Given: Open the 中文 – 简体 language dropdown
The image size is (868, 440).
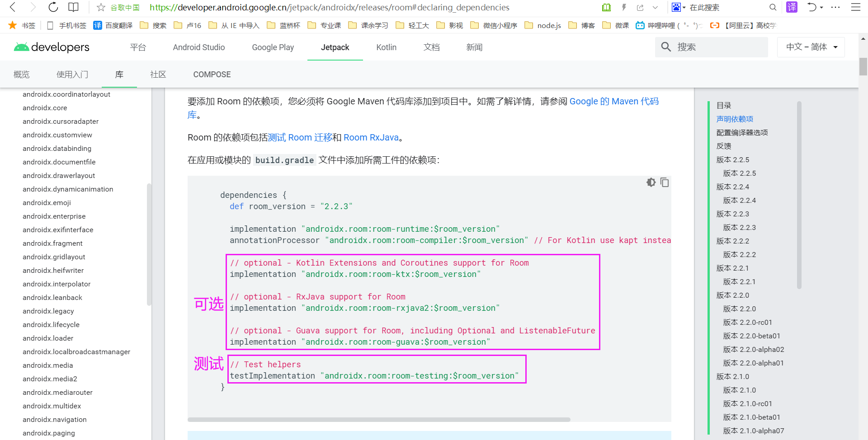Looking at the screenshot, I should click(811, 47).
